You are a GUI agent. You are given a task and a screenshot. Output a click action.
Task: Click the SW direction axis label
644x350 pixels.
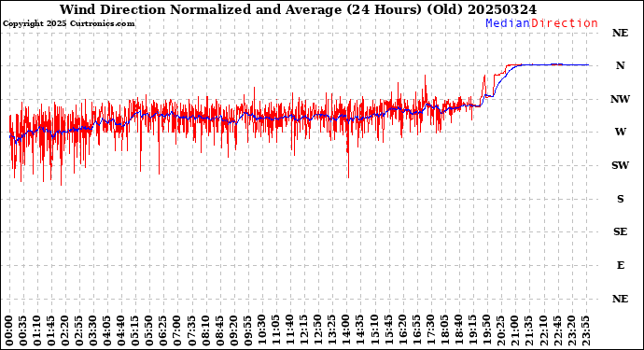620,165
